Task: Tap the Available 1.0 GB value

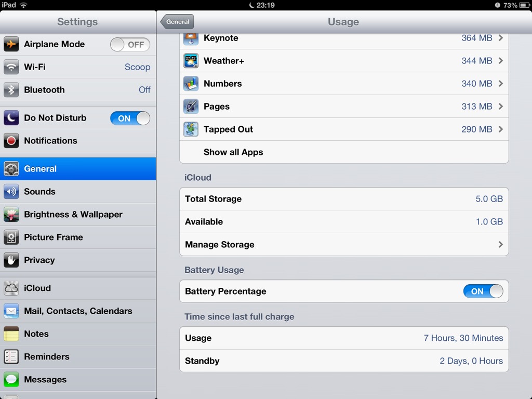Action: pos(489,221)
